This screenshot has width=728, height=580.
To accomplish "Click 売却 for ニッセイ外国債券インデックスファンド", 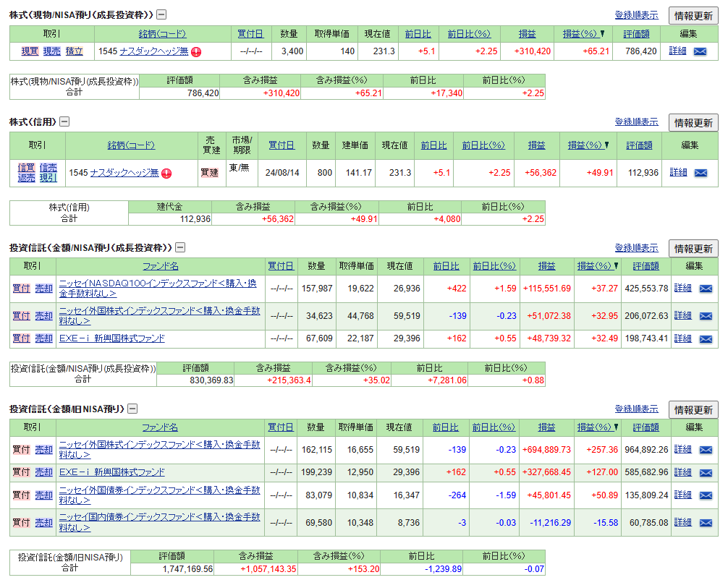I will click(x=44, y=495).
